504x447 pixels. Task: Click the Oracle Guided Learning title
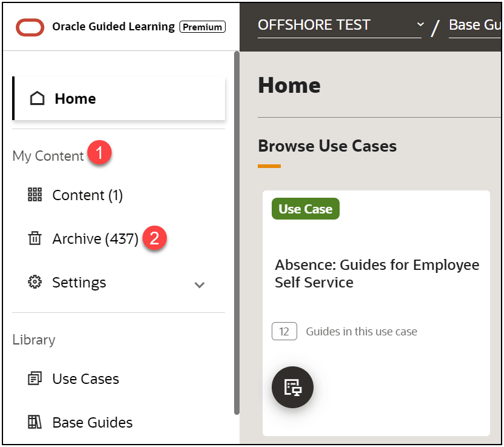[113, 27]
